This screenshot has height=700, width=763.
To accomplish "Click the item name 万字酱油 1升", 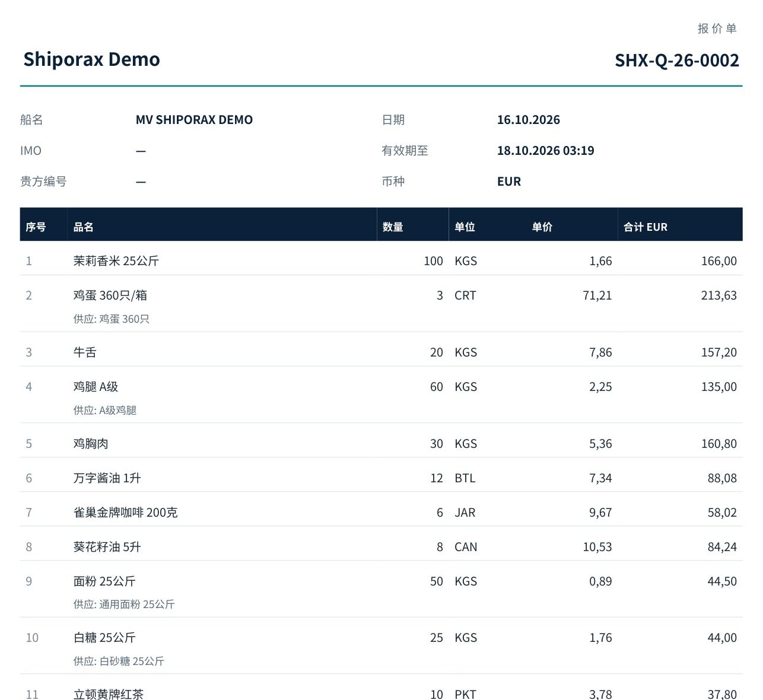I will [107, 478].
